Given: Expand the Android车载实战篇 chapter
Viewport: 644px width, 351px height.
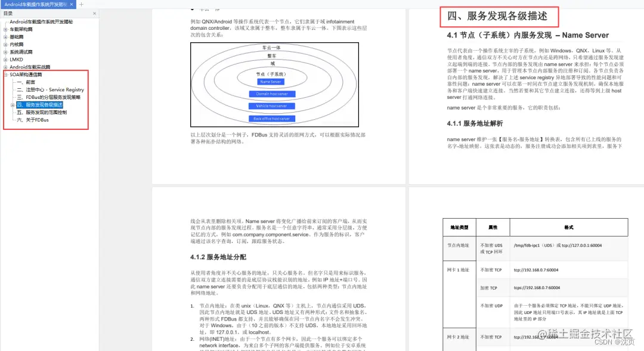Looking at the screenshot, I should point(4,67).
